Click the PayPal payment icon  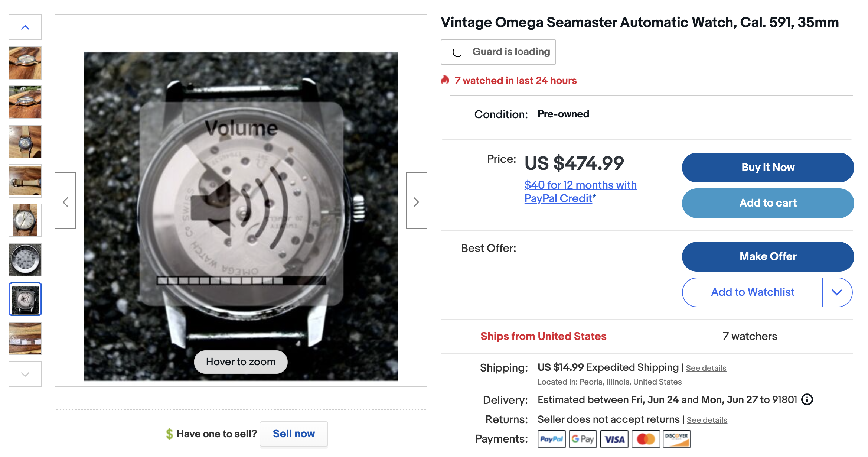(x=551, y=439)
